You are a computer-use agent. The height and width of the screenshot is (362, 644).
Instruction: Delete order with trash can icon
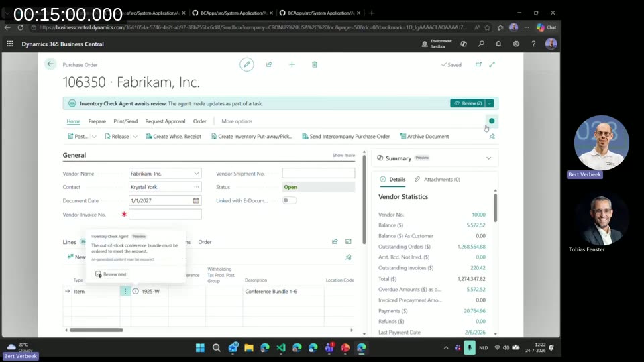(314, 64)
